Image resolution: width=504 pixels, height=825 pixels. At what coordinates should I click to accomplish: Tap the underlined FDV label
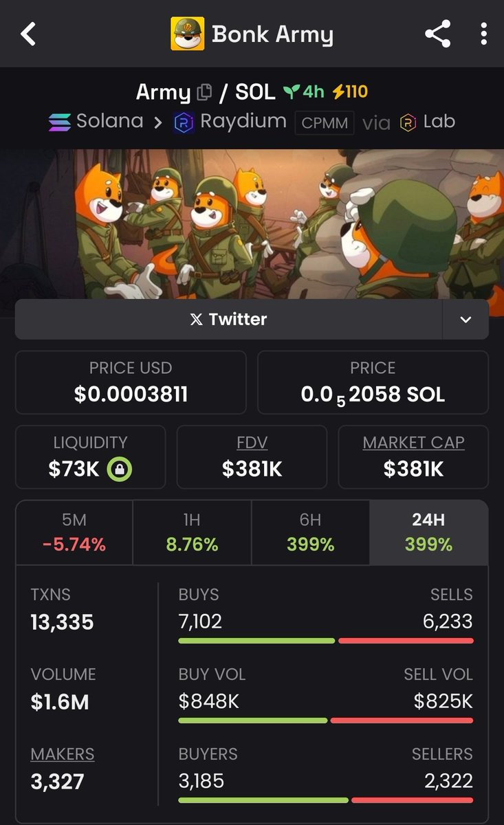[x=252, y=442]
